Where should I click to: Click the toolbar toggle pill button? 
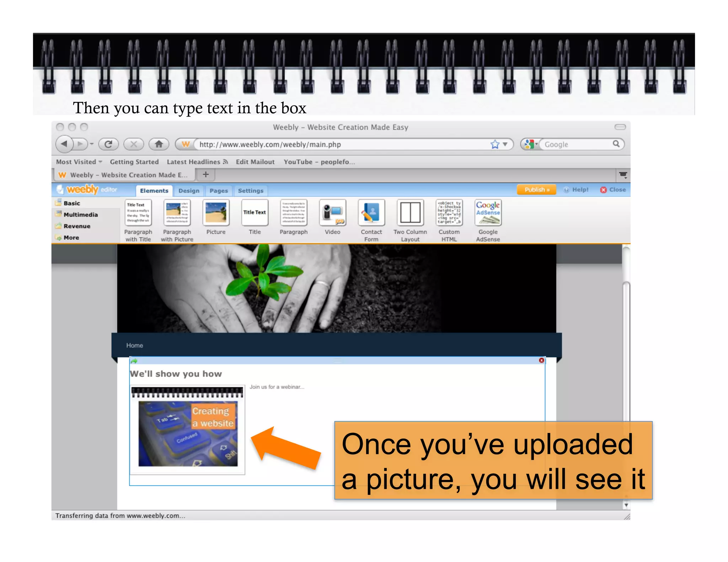620,127
